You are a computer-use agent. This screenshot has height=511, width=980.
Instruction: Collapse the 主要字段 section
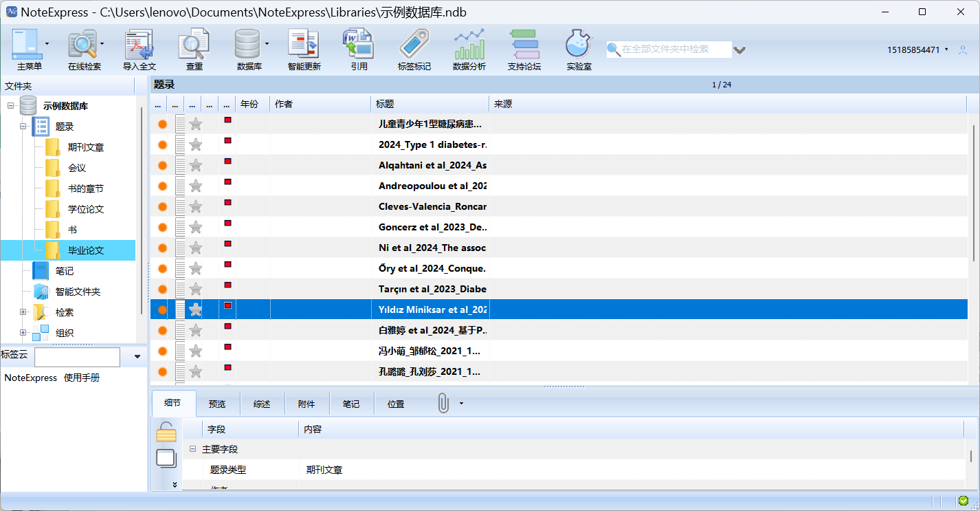[193, 449]
